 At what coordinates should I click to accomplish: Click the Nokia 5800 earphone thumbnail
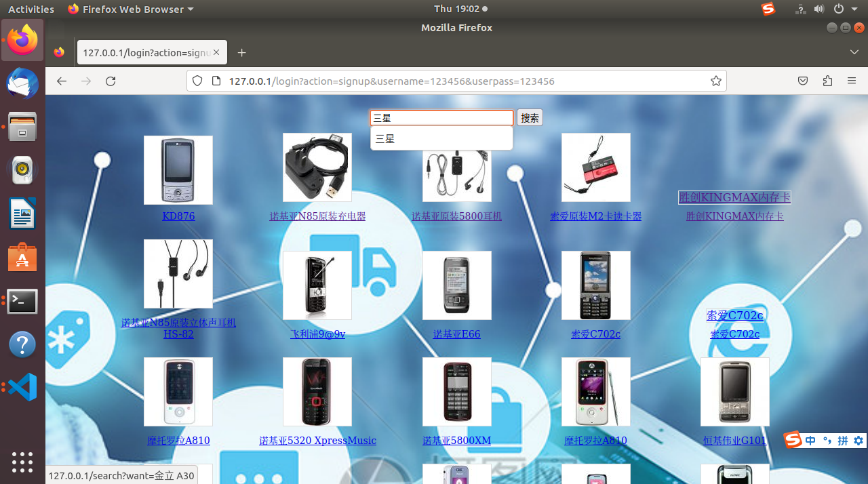click(456, 175)
